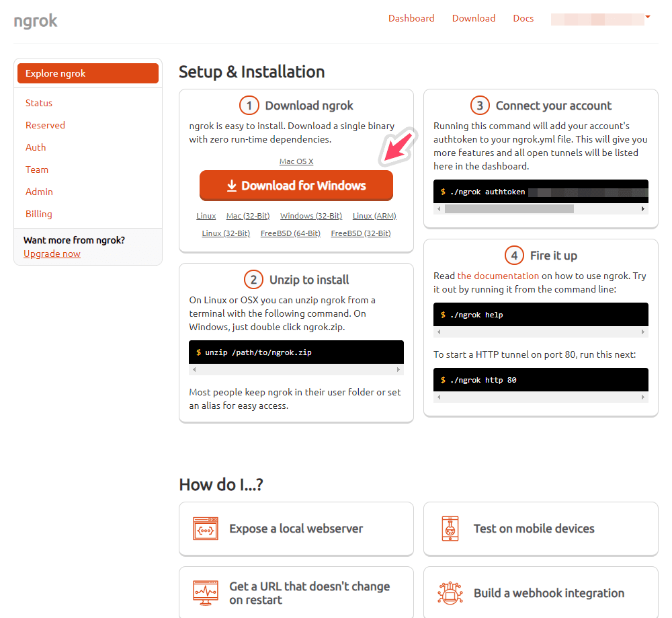The image size is (672, 618).
Task: Click the FreeBSD (32-Bit) download link
Action: click(361, 233)
